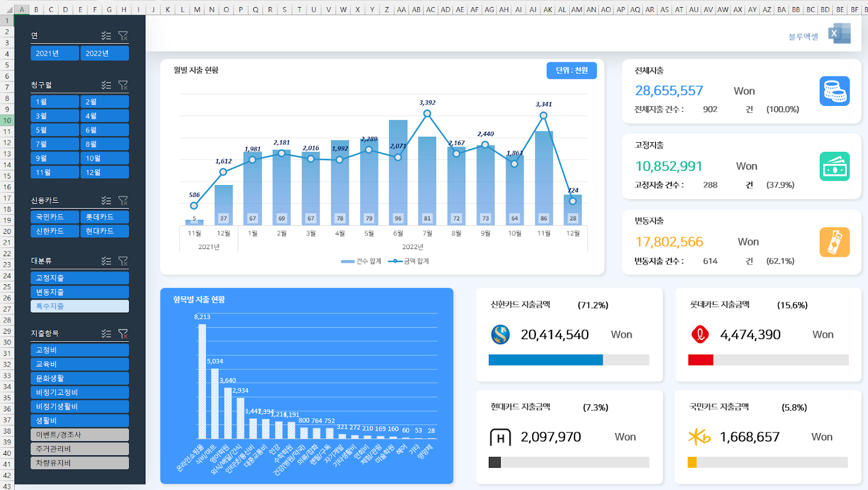Toggle the 특수지출 category filter

click(80, 306)
